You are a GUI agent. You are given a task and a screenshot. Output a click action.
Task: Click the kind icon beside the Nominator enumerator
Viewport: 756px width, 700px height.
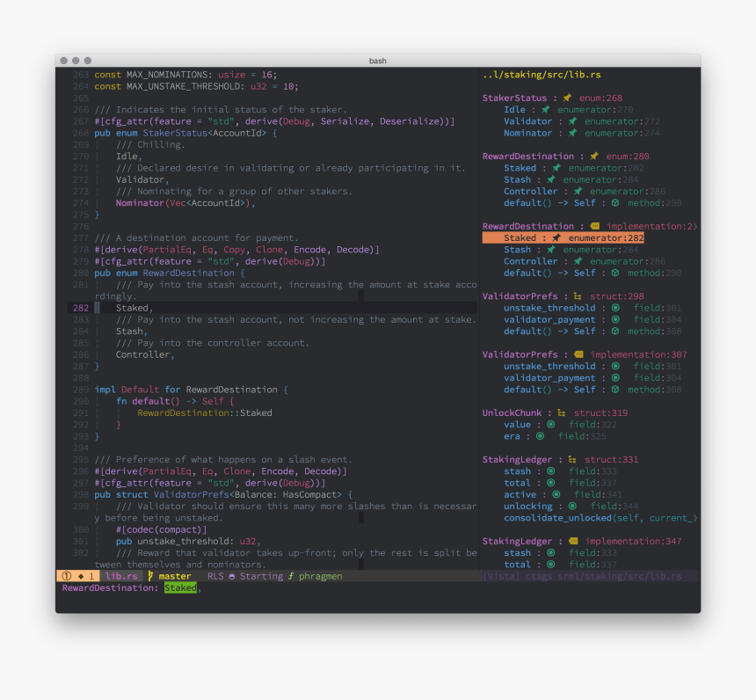click(x=572, y=133)
